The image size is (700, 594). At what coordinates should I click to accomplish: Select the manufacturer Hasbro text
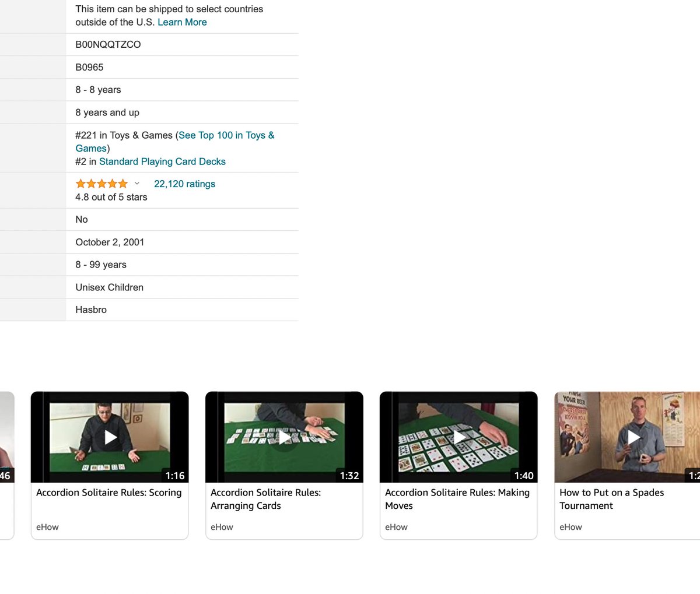click(x=91, y=310)
